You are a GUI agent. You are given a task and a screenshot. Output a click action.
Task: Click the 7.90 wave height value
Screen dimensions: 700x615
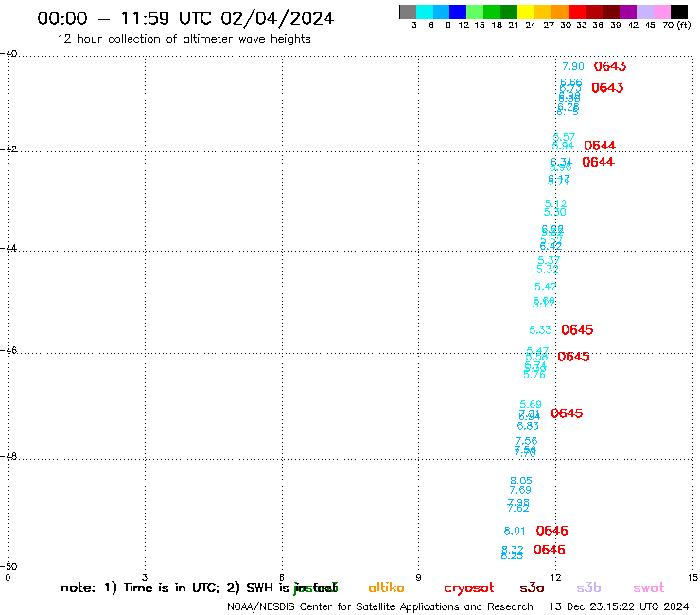point(572,66)
